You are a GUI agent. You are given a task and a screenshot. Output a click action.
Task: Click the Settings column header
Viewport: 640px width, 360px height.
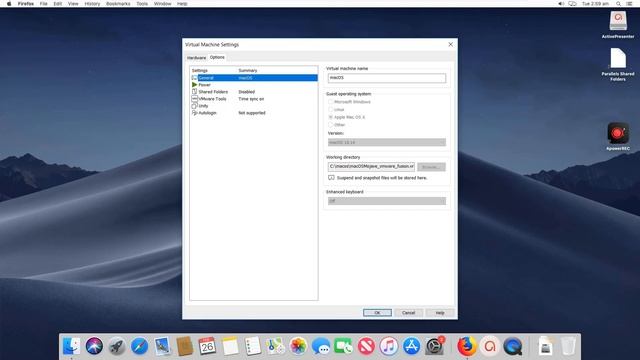click(200, 71)
